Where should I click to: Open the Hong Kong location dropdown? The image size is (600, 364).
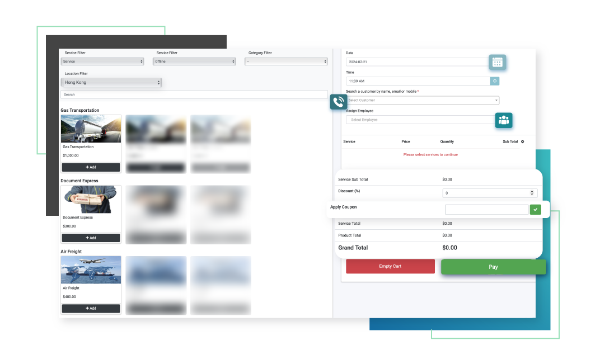(x=111, y=82)
